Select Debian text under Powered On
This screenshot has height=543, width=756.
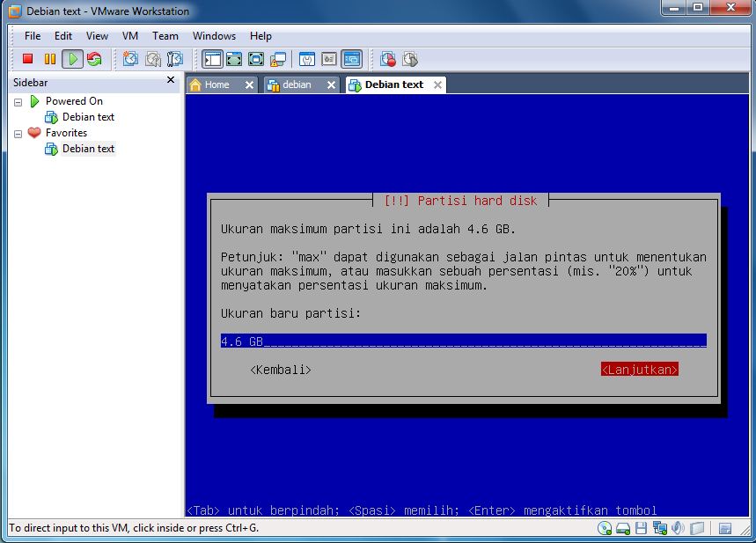coord(88,117)
